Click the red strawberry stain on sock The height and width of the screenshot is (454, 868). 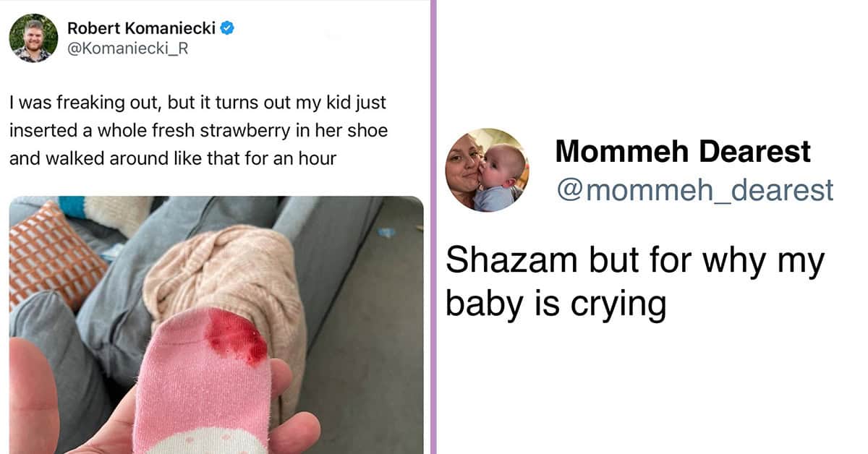(x=236, y=336)
